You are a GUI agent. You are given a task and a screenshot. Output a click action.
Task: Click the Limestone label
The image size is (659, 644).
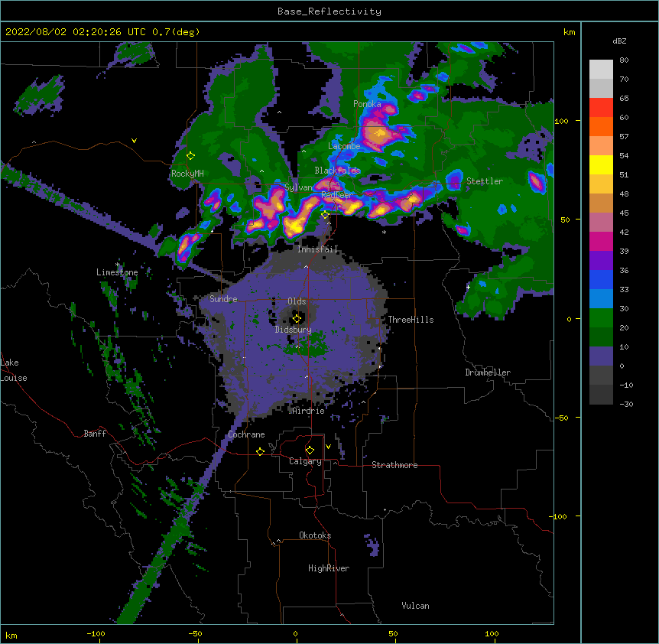click(x=117, y=272)
